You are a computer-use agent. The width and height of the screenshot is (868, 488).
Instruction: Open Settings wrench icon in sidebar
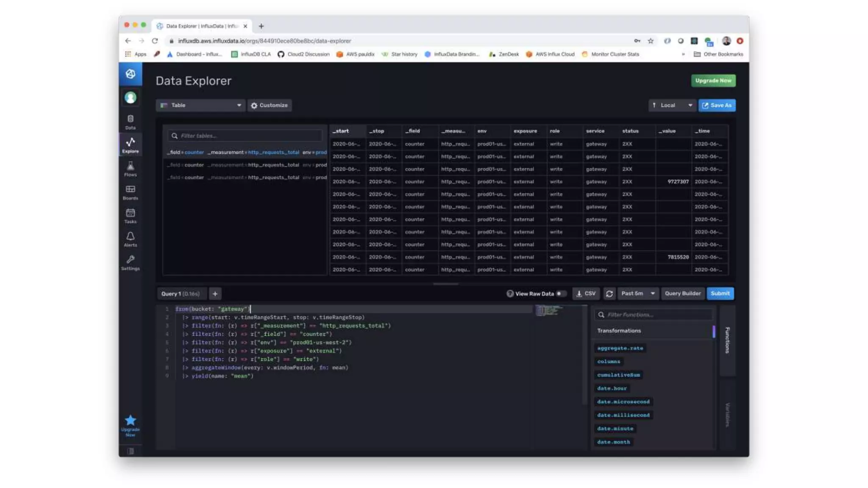click(x=130, y=262)
